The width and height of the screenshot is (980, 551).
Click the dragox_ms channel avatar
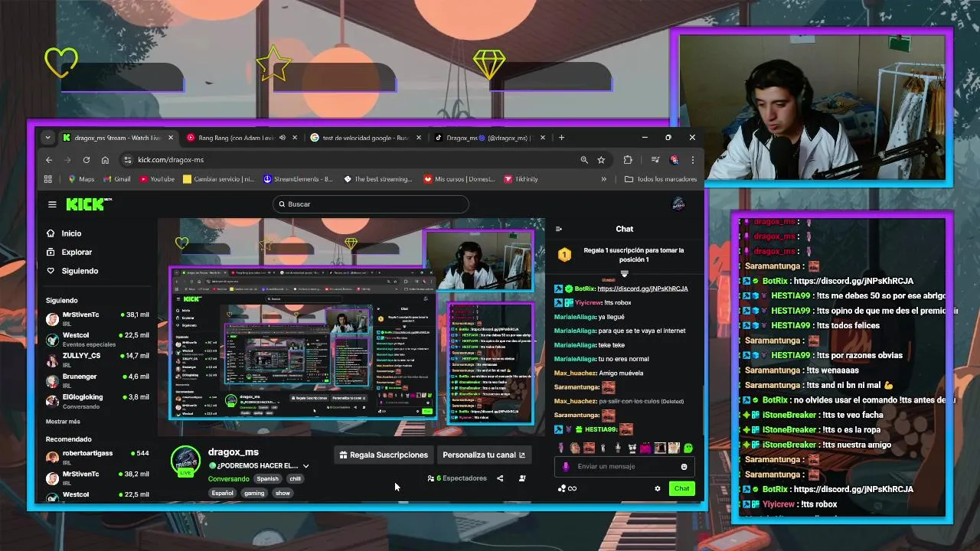(185, 461)
